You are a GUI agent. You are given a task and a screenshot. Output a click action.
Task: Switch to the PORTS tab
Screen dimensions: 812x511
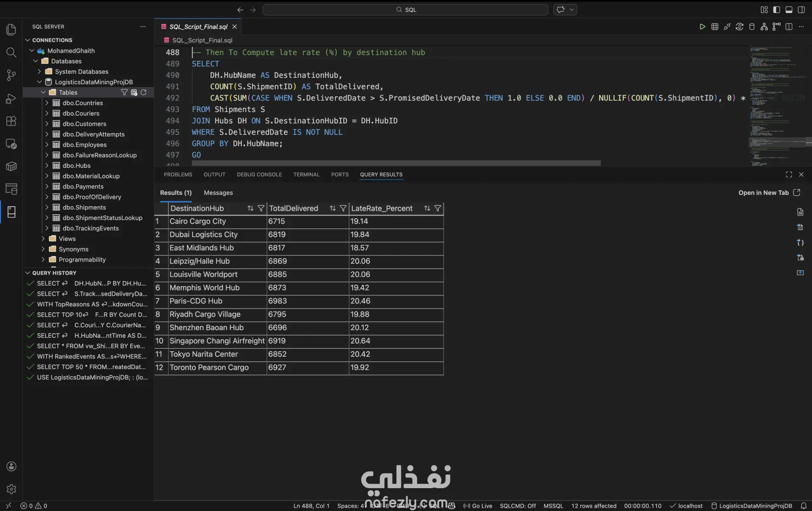tap(340, 175)
